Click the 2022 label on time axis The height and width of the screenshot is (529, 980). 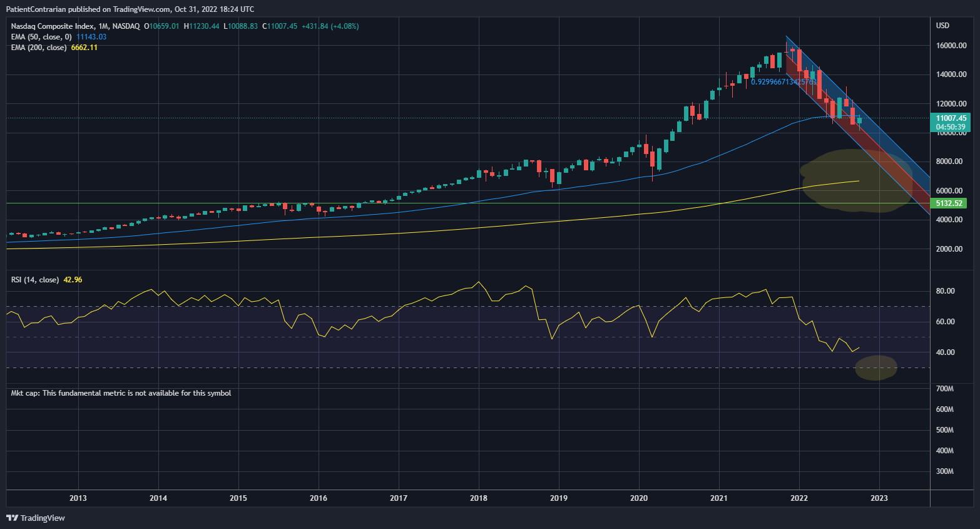(x=799, y=498)
